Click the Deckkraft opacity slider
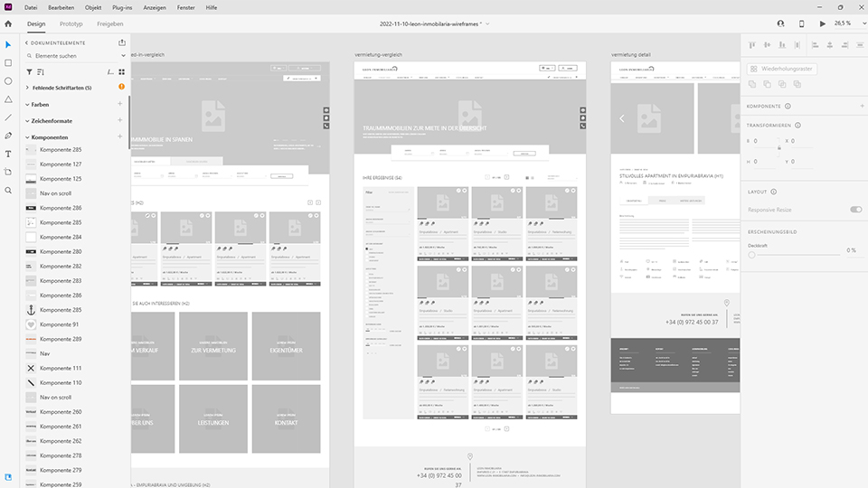The image size is (868, 488). click(x=752, y=256)
